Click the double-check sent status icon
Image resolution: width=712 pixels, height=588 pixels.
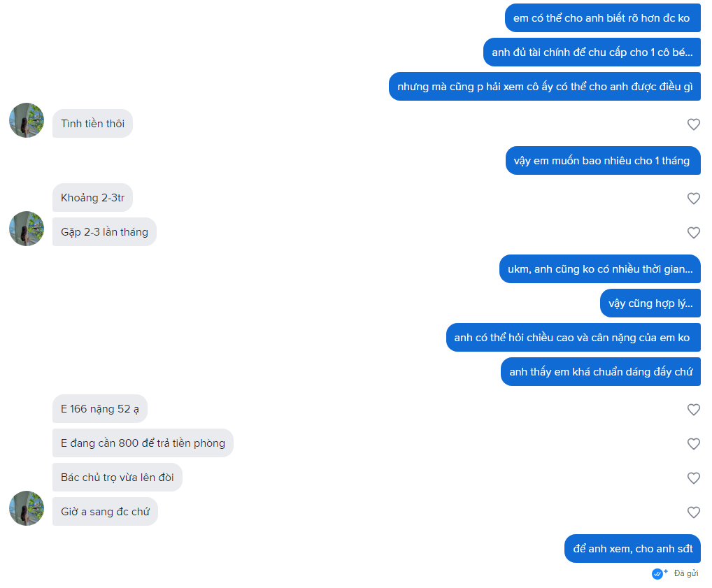[659, 573]
